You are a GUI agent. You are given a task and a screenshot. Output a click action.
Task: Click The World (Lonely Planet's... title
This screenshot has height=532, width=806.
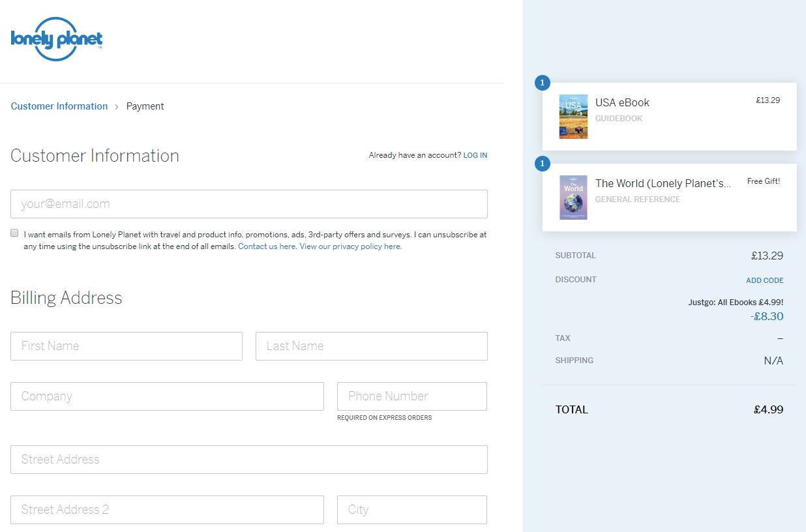coord(663,183)
